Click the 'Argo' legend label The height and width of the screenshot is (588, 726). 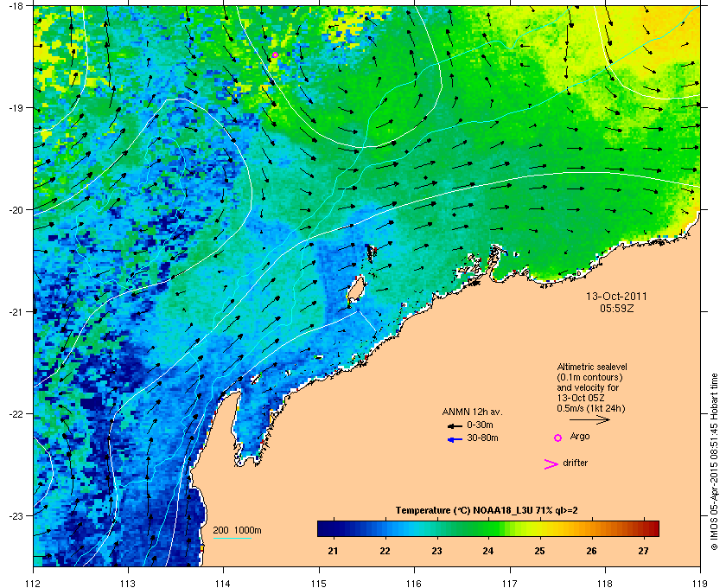point(580,437)
